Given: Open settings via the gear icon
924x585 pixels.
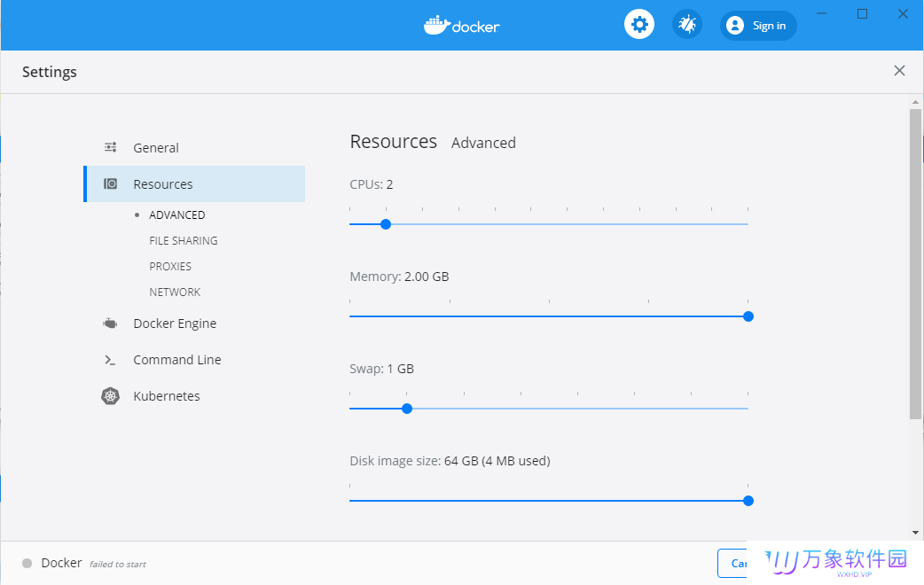Looking at the screenshot, I should pyautogui.click(x=639, y=25).
